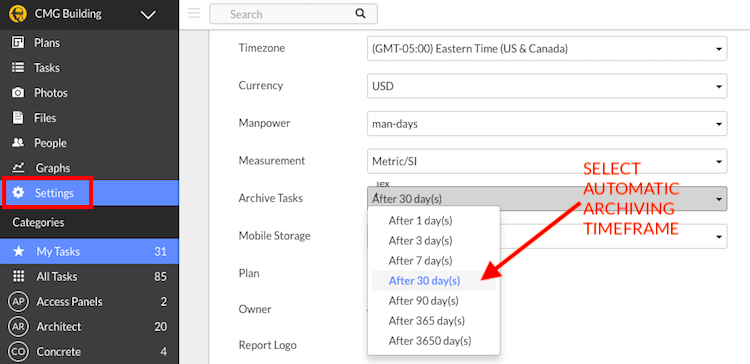Image resolution: width=750 pixels, height=364 pixels.
Task: Select the Concrete category
Action: click(89, 352)
